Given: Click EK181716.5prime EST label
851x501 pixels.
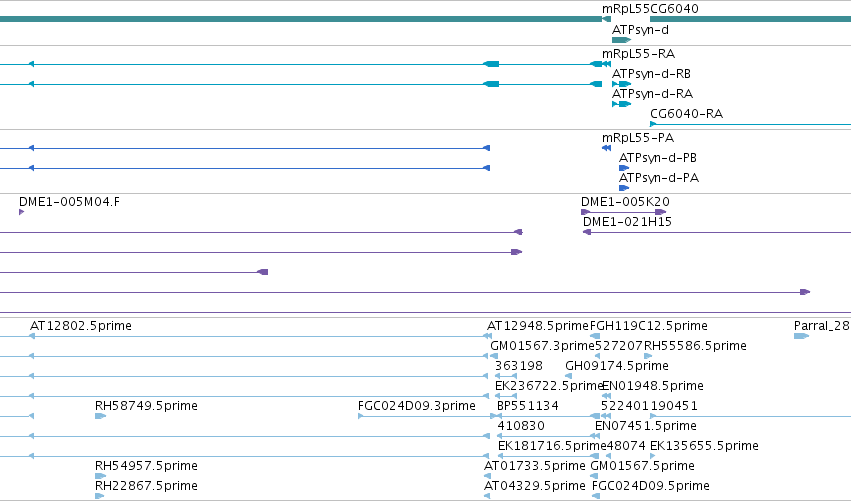Looking at the screenshot, I should point(551,446).
